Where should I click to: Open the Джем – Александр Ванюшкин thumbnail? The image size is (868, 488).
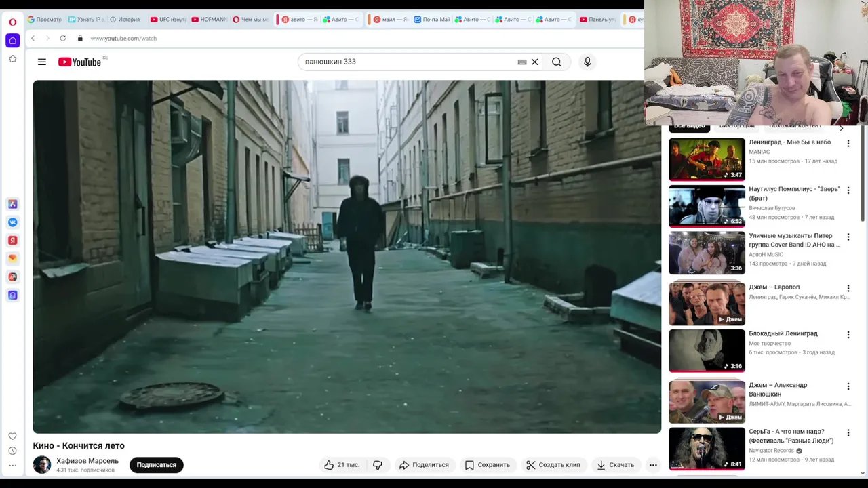[x=707, y=402]
